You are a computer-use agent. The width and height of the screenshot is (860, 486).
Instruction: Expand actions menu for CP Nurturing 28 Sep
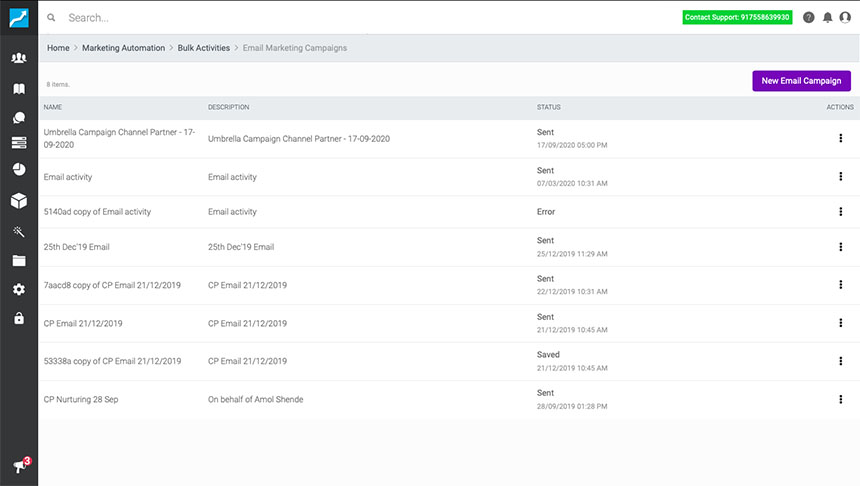[x=840, y=399]
